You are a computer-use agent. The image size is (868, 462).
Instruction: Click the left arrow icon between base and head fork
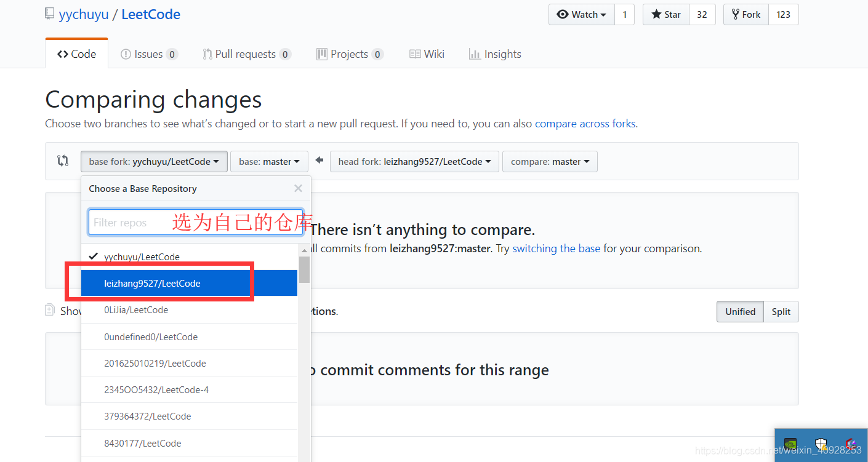(x=319, y=161)
